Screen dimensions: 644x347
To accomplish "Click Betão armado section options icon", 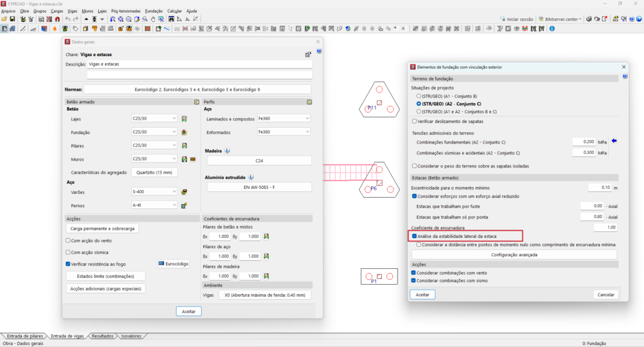I will [x=197, y=102].
